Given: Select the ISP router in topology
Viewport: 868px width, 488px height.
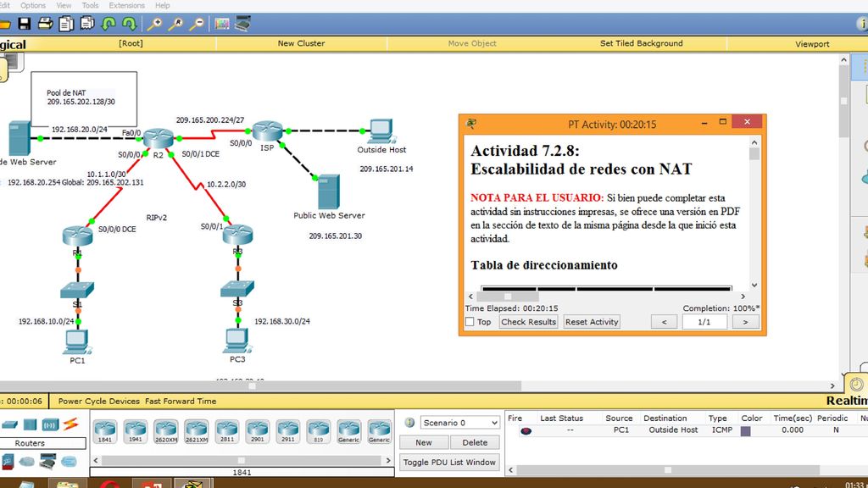Looking at the screenshot, I should click(268, 130).
